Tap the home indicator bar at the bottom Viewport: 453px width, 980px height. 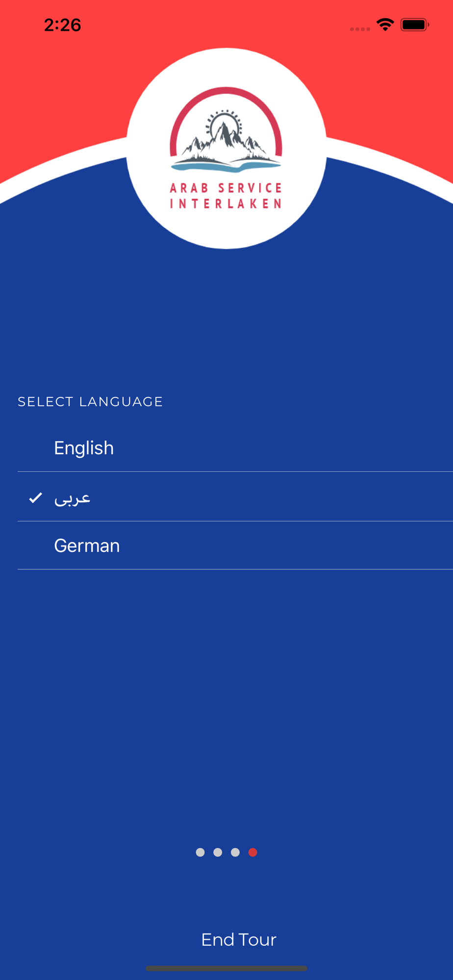[x=226, y=968]
